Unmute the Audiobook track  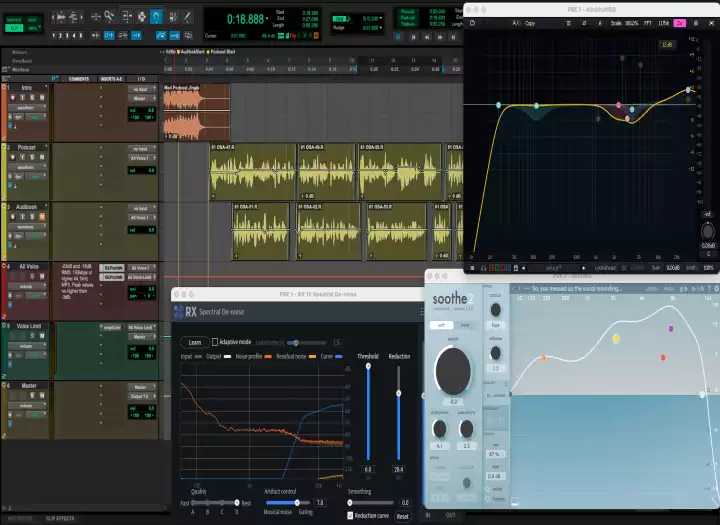(x=42, y=217)
